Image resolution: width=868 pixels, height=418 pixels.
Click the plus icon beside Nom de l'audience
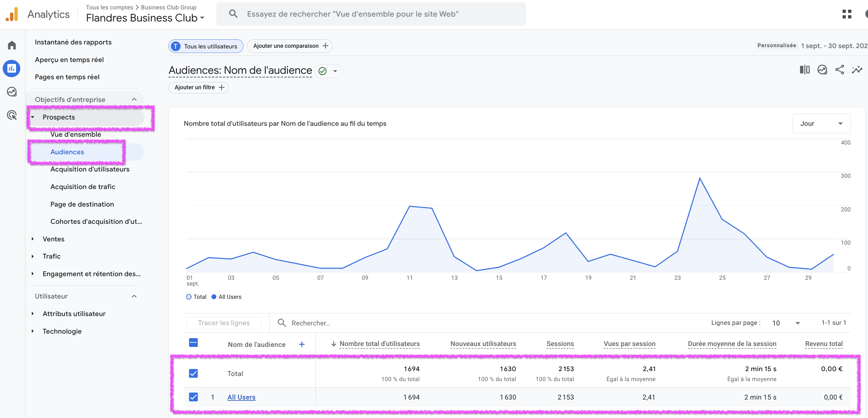(302, 344)
